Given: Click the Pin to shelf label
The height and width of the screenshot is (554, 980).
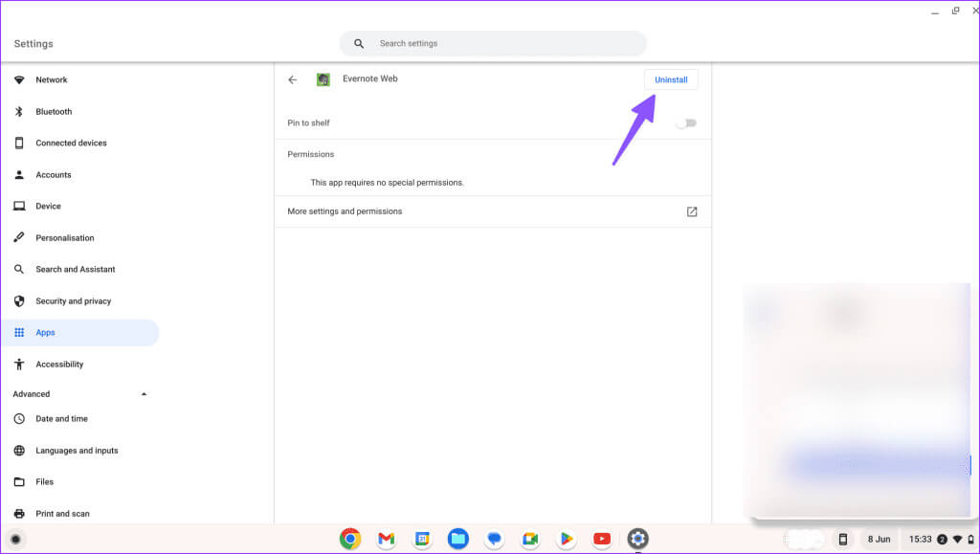Looking at the screenshot, I should [308, 123].
